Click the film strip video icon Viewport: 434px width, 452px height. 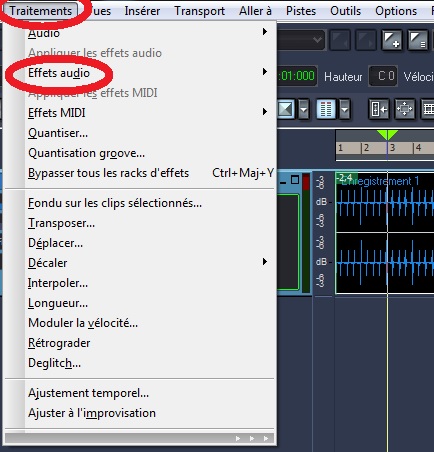point(428,109)
